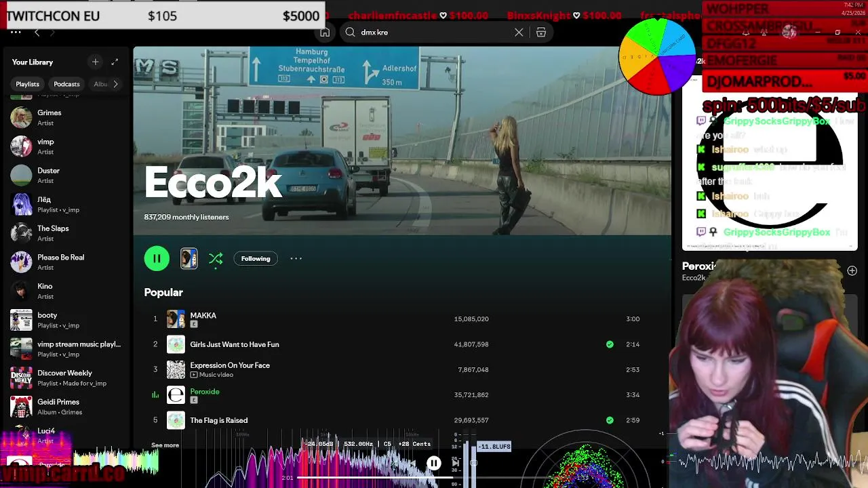Open Лёд playlist in library

tap(65, 204)
